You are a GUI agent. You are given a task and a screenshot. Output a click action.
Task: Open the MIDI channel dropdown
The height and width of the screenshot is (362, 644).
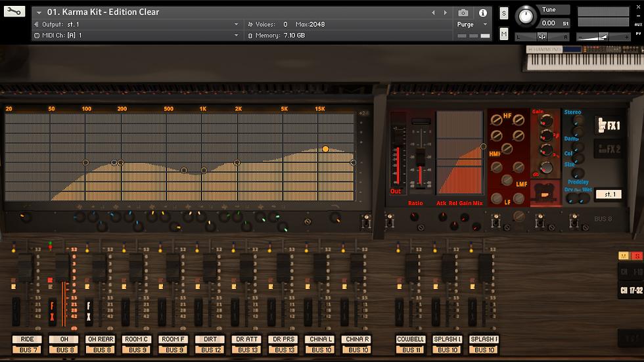[x=136, y=35]
